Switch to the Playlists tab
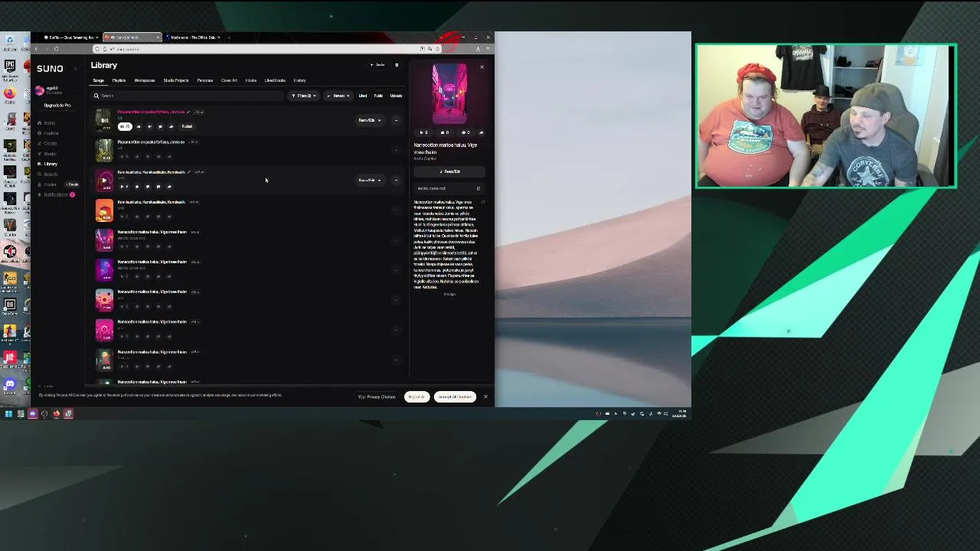Screen dimensions: 980x551 [119, 80]
